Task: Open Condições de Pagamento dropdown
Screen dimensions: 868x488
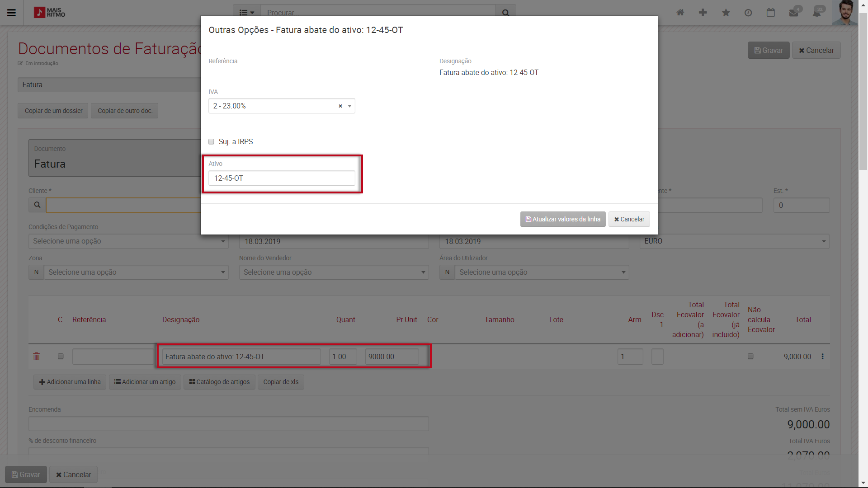Action: click(128, 241)
